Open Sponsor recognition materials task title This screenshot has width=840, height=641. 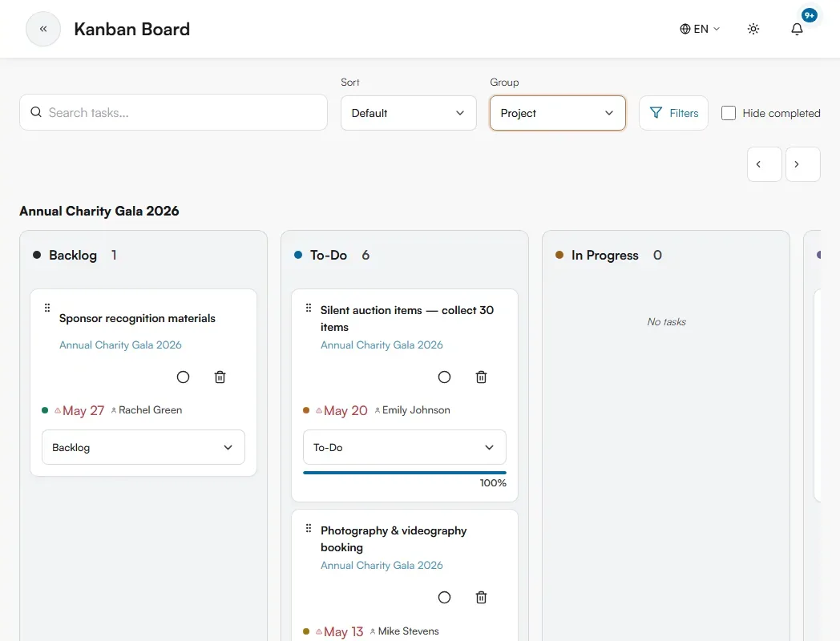137,318
